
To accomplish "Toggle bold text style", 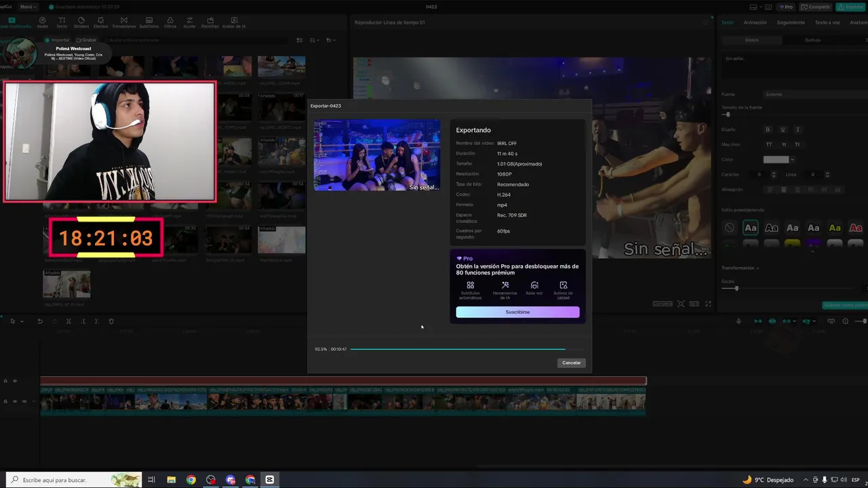I will coord(768,129).
